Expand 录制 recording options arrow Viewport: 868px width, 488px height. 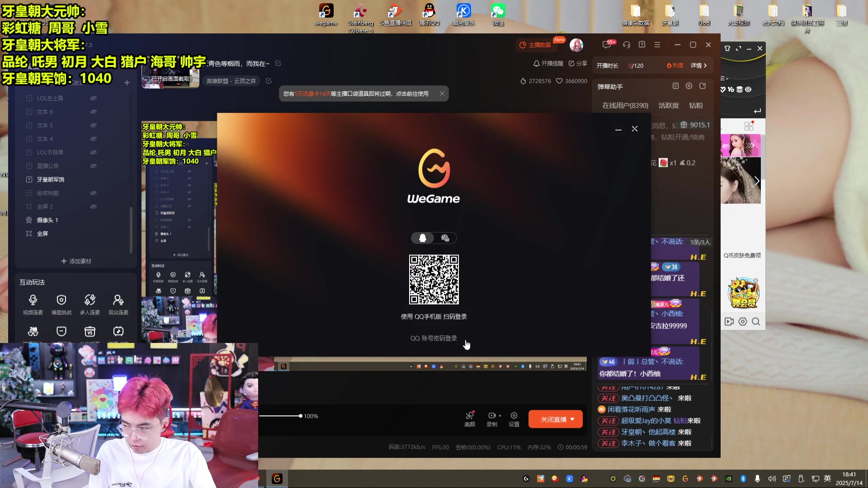coord(500,415)
